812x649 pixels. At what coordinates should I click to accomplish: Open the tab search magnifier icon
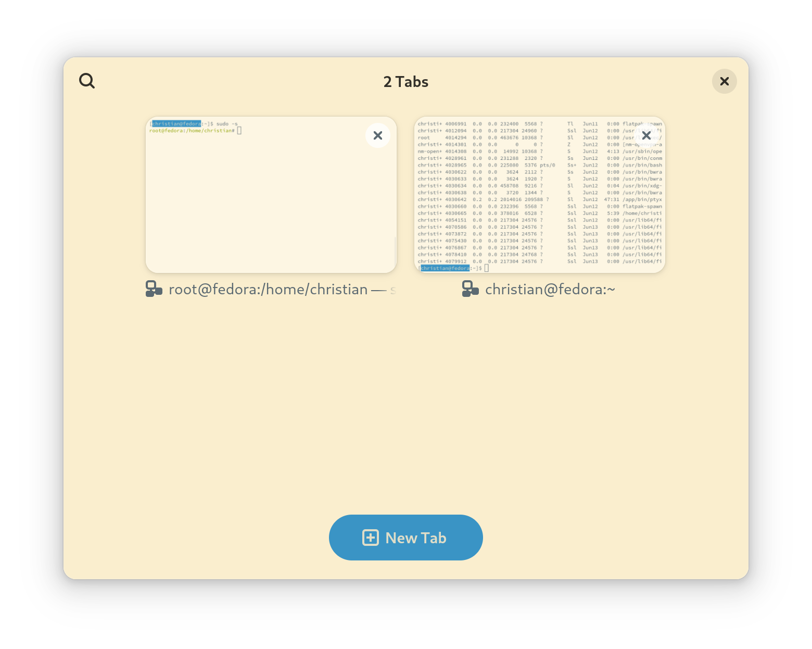click(87, 81)
